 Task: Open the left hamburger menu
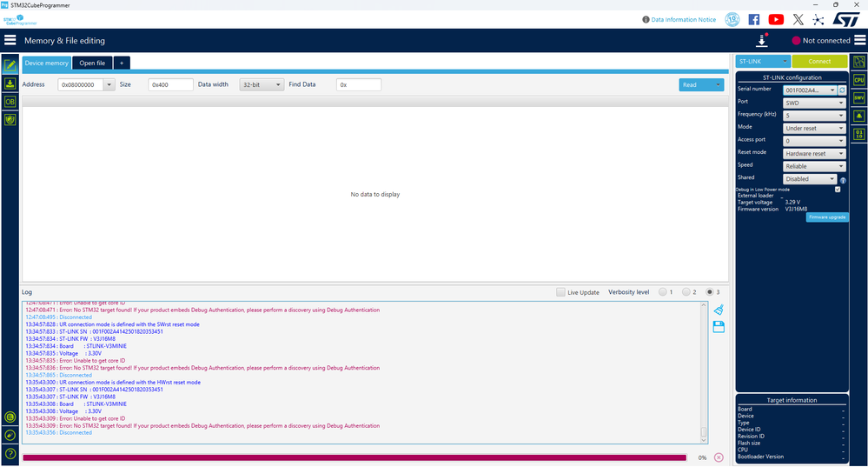[10, 40]
